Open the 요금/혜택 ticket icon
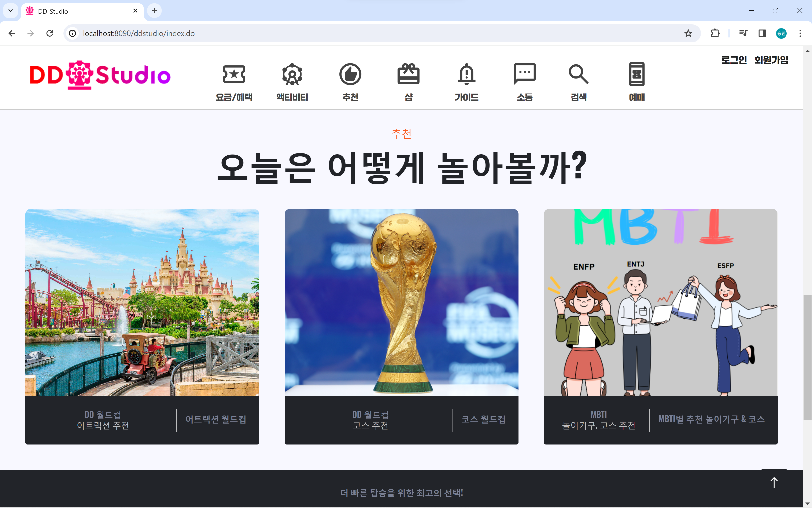812x508 pixels. coord(234,74)
